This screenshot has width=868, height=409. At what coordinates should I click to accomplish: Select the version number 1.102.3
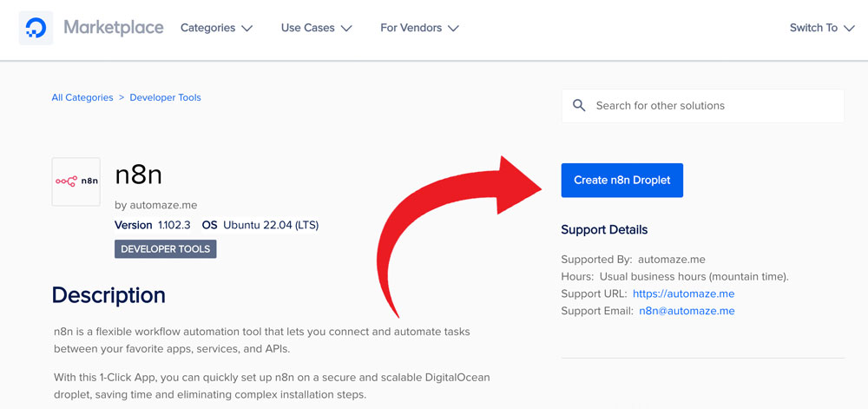174,225
